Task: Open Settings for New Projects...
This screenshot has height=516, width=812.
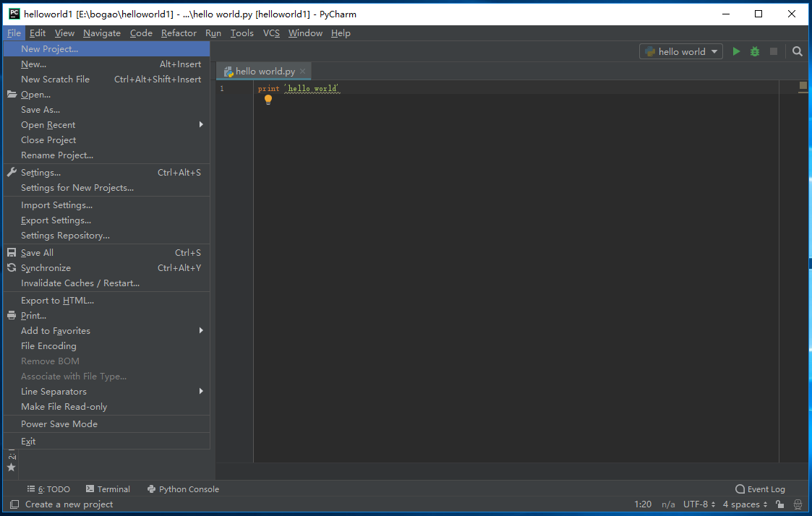Action: tap(107, 188)
